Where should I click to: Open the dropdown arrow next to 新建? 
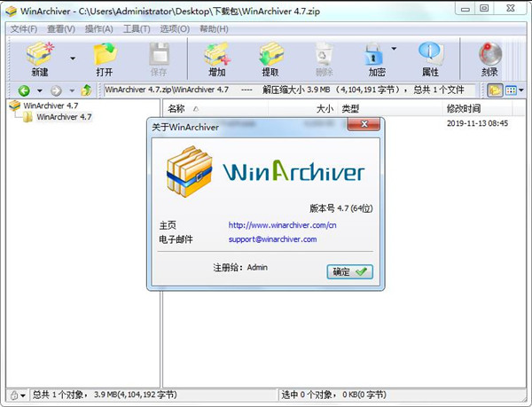pyautogui.click(x=73, y=59)
